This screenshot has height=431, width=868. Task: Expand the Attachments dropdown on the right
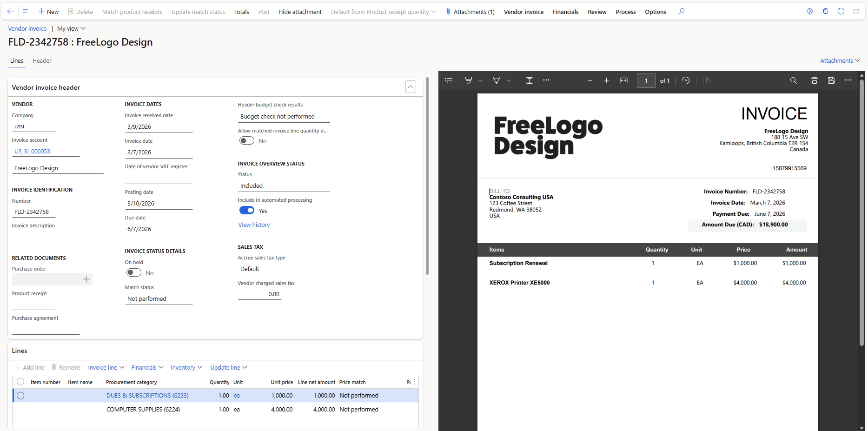pos(840,61)
